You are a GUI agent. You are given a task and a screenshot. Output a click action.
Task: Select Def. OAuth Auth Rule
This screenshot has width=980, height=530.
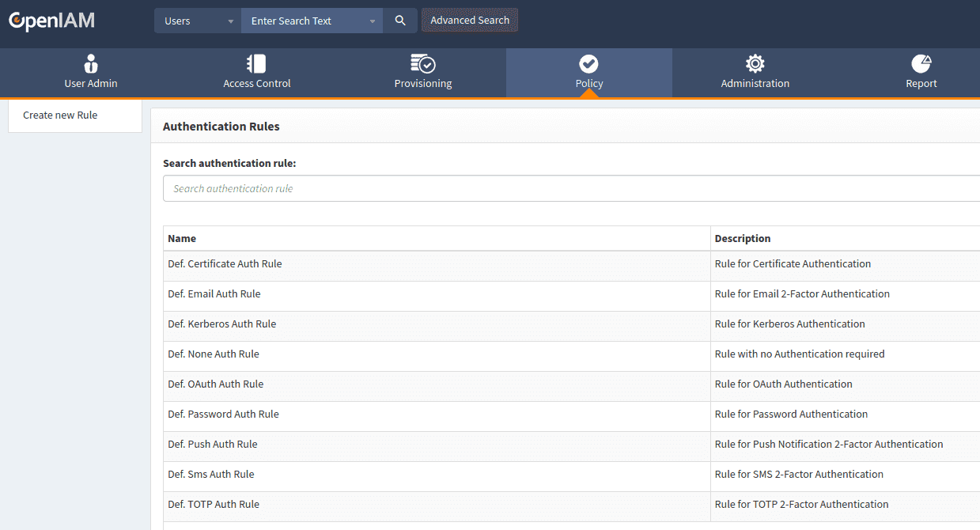[215, 384]
